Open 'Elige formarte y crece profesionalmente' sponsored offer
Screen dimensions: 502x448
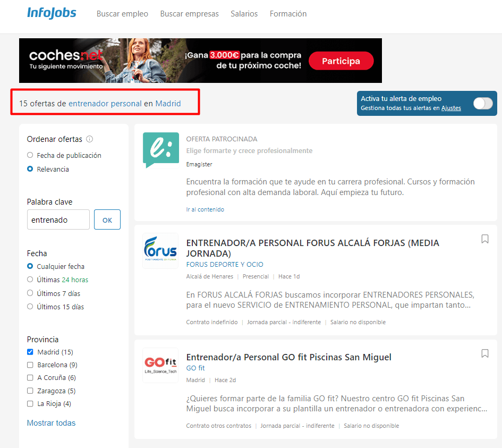click(249, 150)
